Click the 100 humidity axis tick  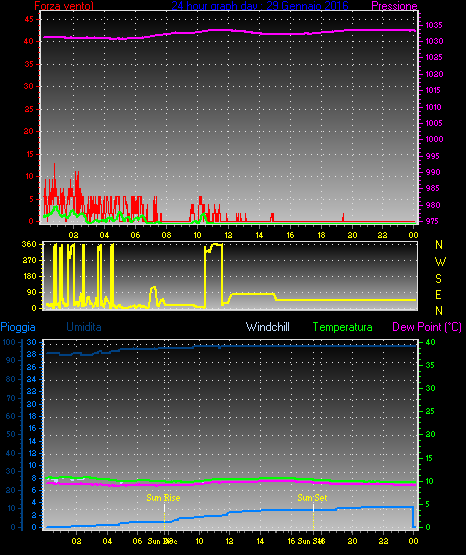pos(9,342)
